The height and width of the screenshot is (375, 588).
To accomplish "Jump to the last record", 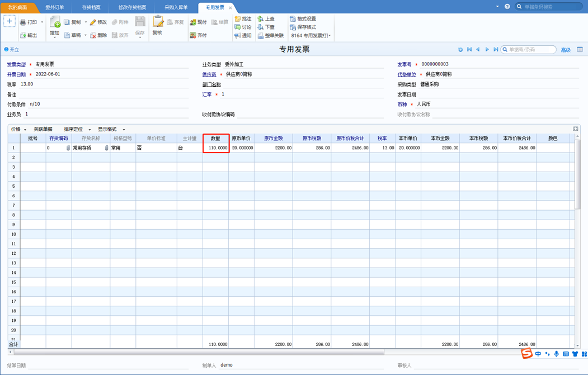I will click(496, 49).
